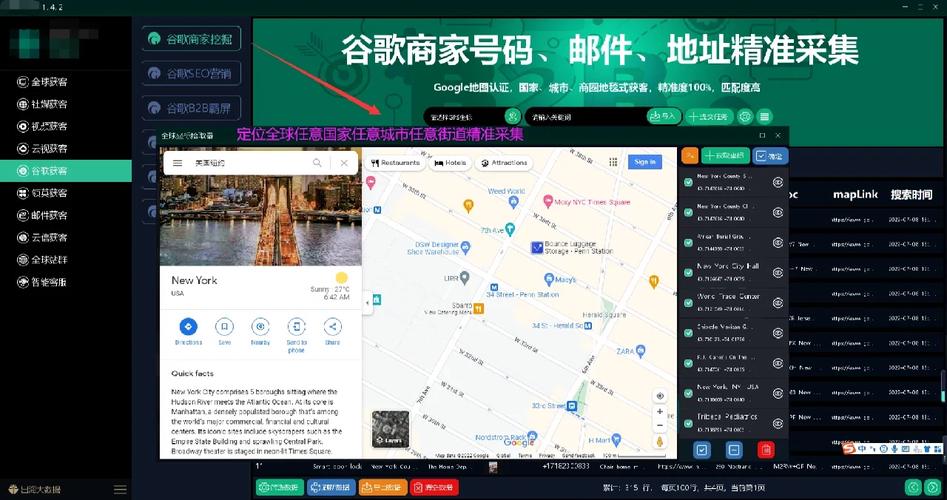Viewport: 947px width, 500px height.
Task: Uncheck the New York City Hall checkbox
Action: pos(688,272)
